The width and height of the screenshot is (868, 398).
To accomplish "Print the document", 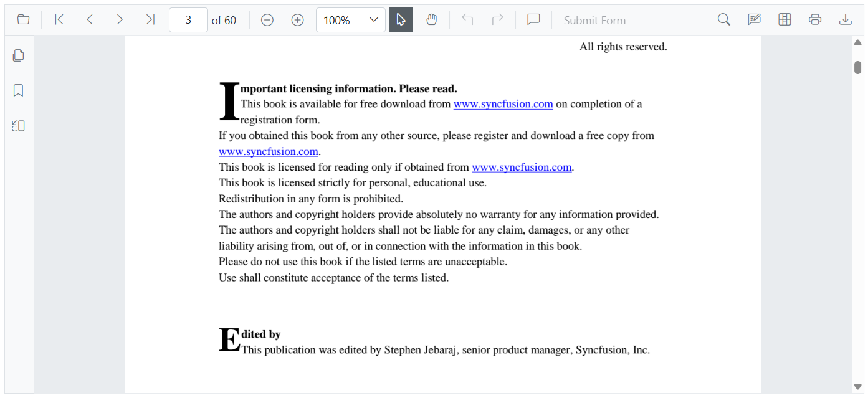I will [x=815, y=20].
